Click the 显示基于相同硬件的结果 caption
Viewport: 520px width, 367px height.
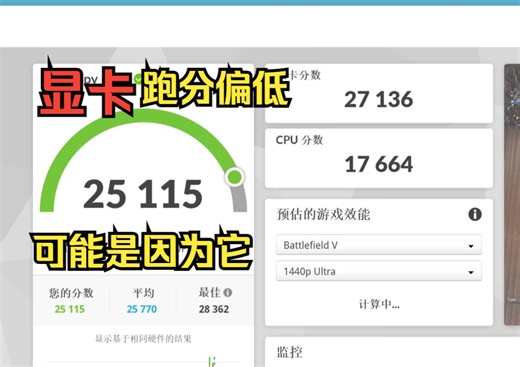click(x=143, y=339)
